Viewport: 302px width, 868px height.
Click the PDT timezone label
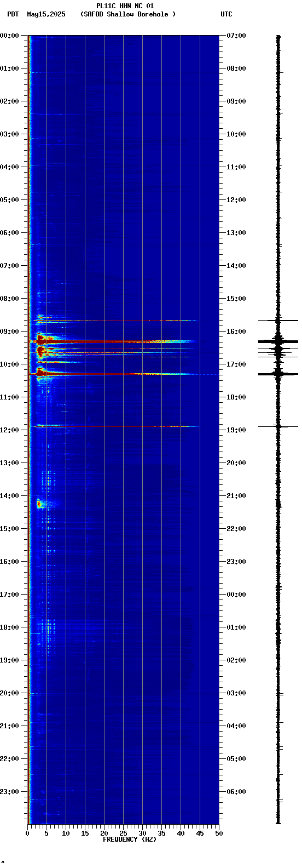13,14
